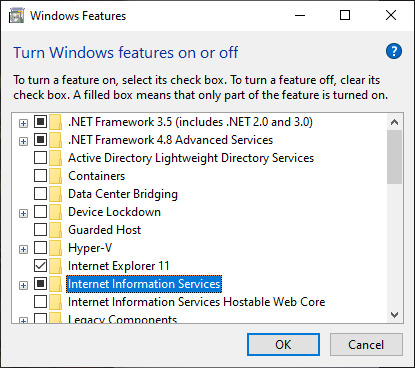The width and height of the screenshot is (415, 368).
Task: Select the Data Center Bridging label
Action: (123, 194)
